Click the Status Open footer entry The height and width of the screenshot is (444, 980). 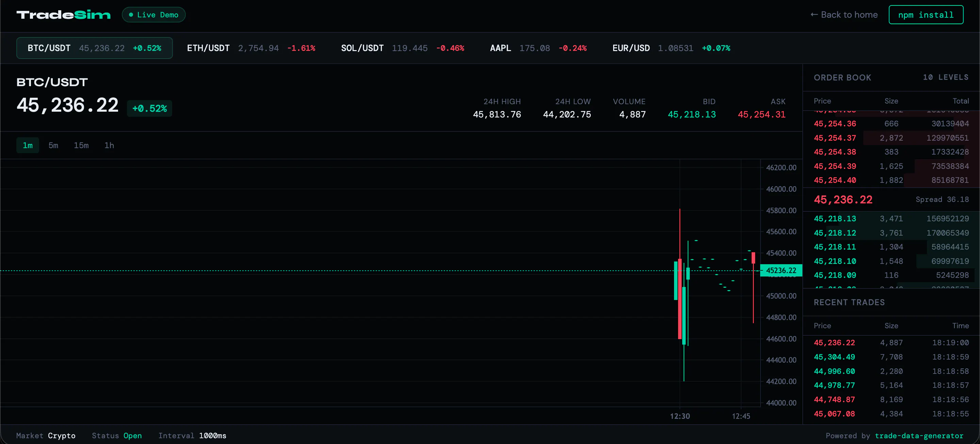pyautogui.click(x=117, y=435)
